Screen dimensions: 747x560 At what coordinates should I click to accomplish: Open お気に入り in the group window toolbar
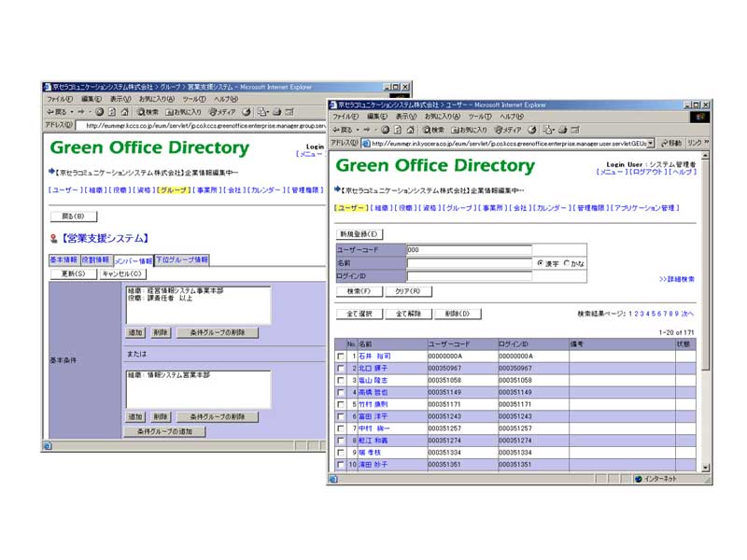183,112
